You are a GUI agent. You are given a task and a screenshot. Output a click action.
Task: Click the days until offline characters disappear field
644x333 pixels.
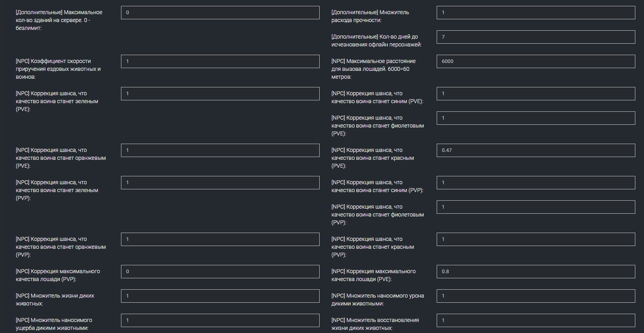coord(536,37)
